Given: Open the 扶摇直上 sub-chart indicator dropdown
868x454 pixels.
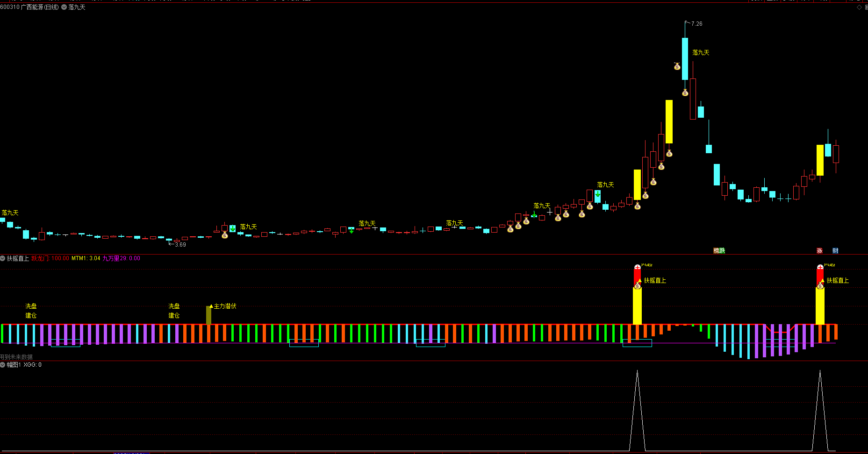Looking at the screenshot, I should [x=3, y=258].
